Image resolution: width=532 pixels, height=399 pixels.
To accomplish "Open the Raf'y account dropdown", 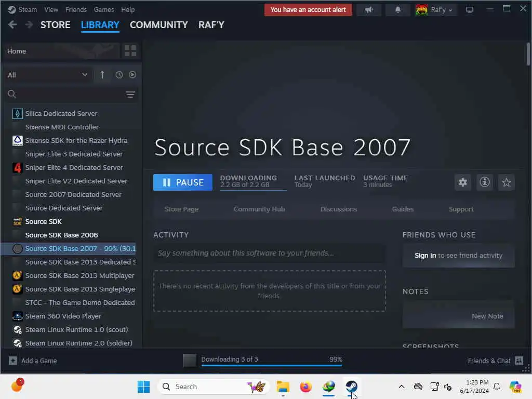I will [x=436, y=10].
